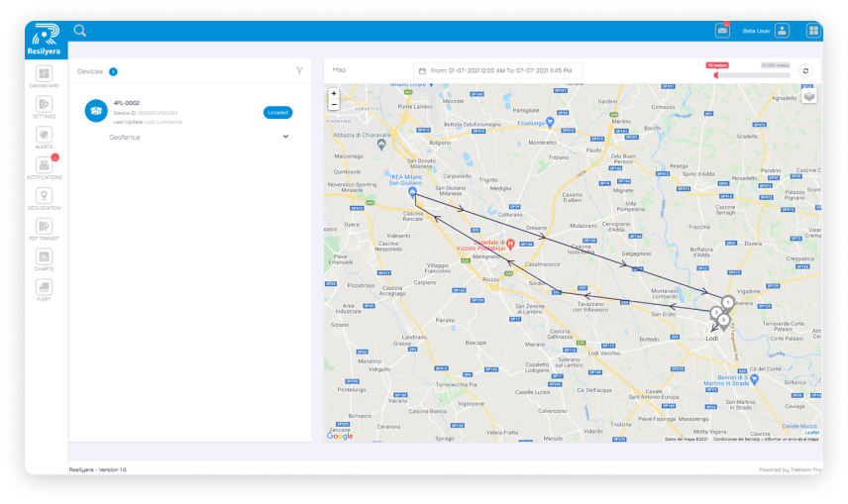Open the Beta User profile icon
Screen dimensions: 848x504
[782, 31]
